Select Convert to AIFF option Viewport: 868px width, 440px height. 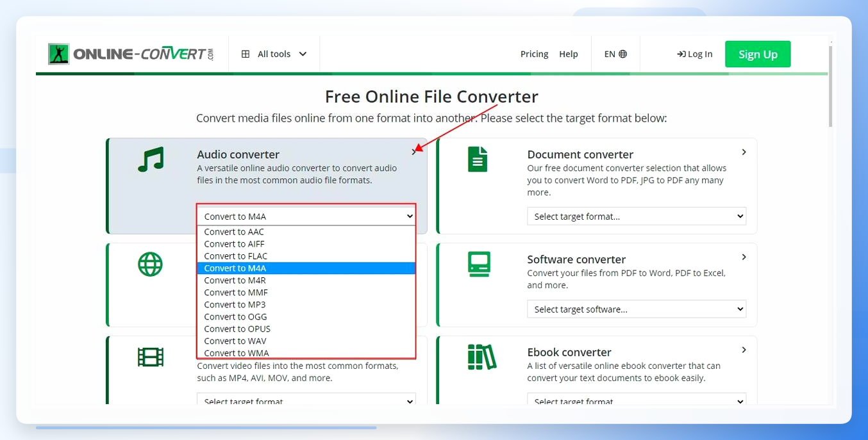306,244
